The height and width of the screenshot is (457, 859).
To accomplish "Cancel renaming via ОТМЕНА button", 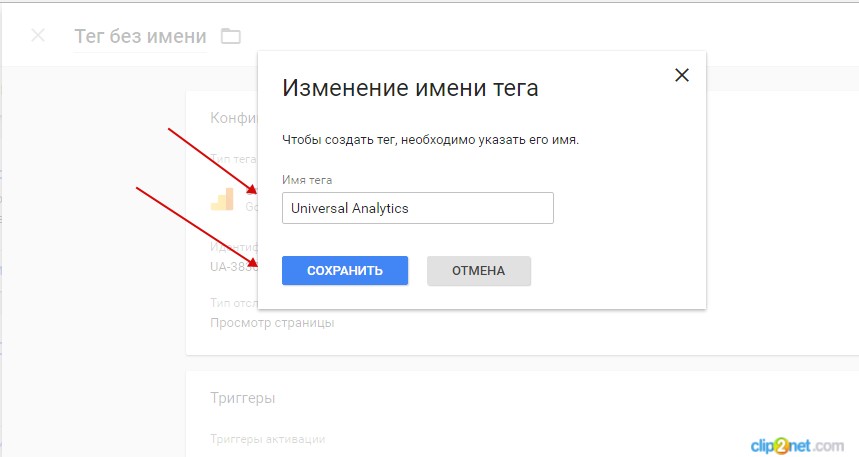I will pyautogui.click(x=479, y=270).
